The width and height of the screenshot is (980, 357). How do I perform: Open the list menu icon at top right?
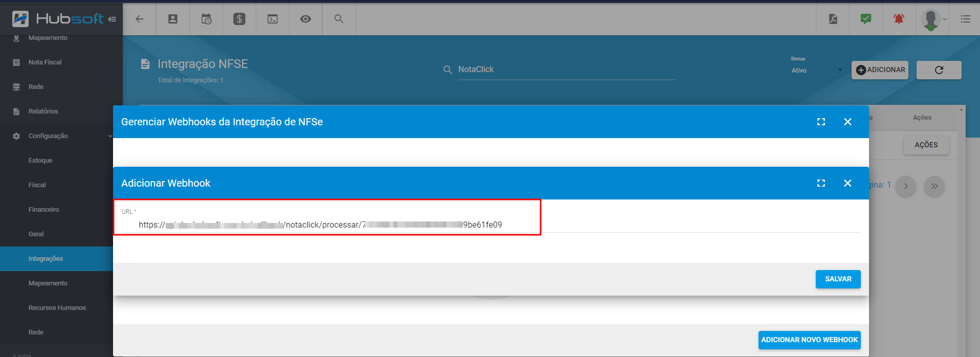coord(965,19)
